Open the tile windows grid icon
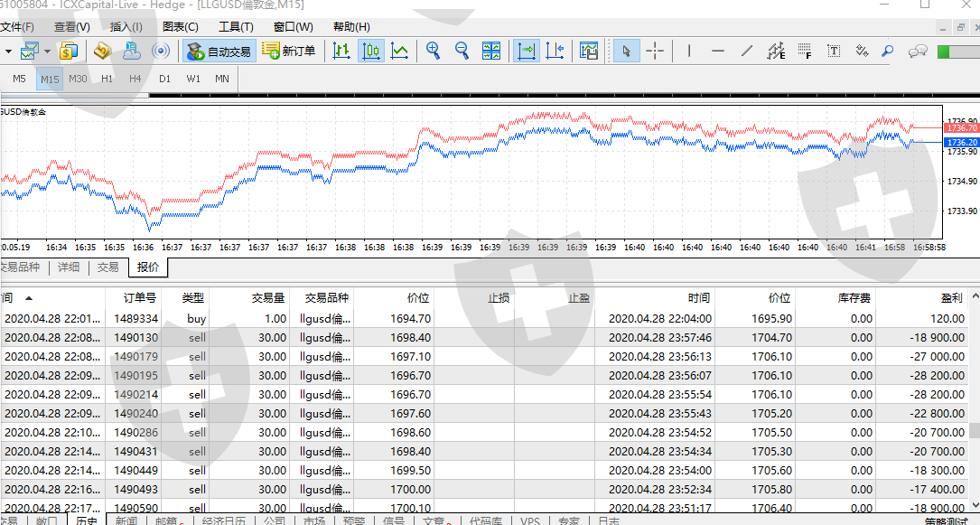This screenshot has height=525, width=980. pyautogui.click(x=491, y=51)
